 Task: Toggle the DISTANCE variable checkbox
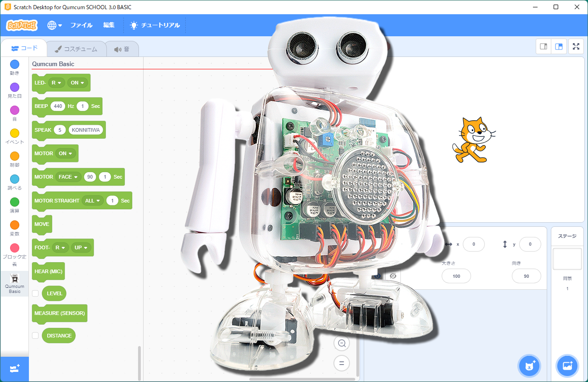coord(35,336)
